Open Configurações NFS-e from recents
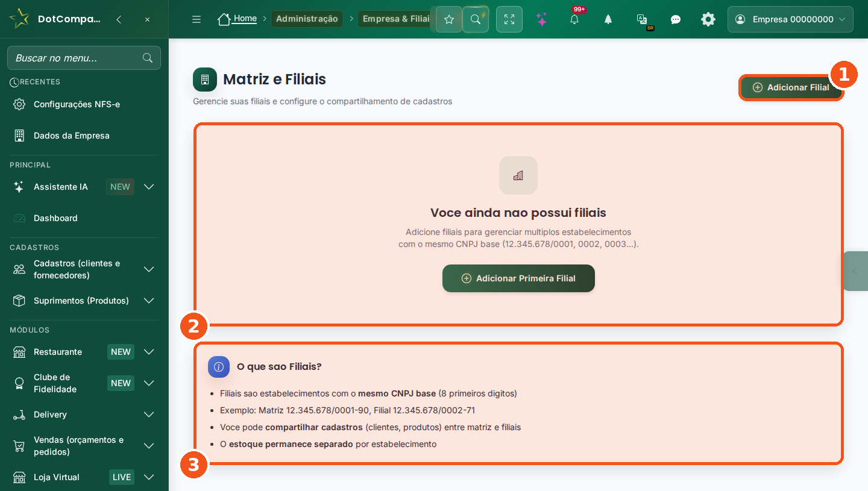Image resolution: width=868 pixels, height=491 pixels. coord(84,104)
